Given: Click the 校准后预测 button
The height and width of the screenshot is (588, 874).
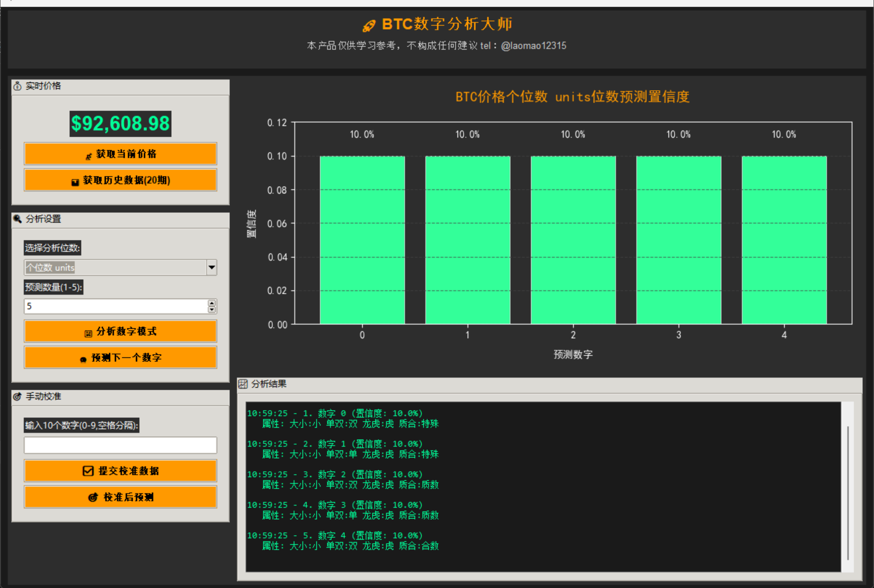Looking at the screenshot, I should pos(120,497).
